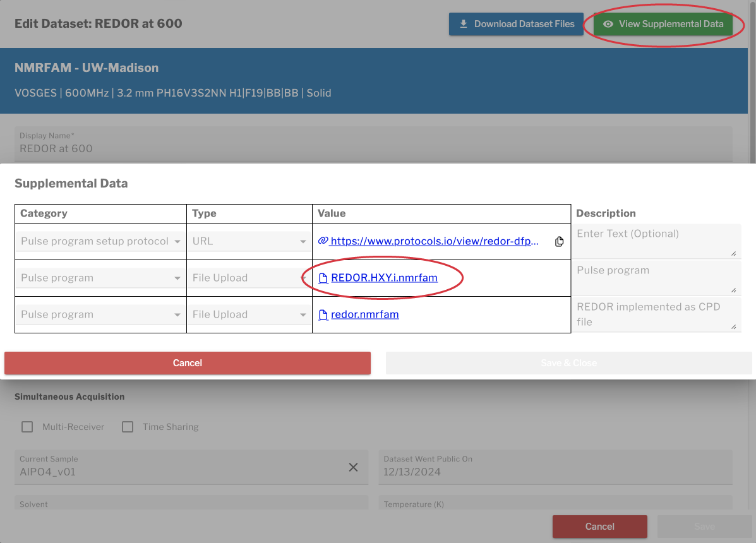Click the copy URL icon
The image size is (756, 543).
point(559,242)
